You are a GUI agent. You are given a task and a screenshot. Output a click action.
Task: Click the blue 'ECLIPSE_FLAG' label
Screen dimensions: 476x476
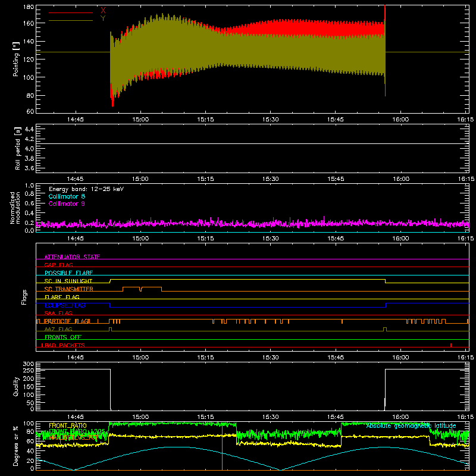click(x=65, y=305)
